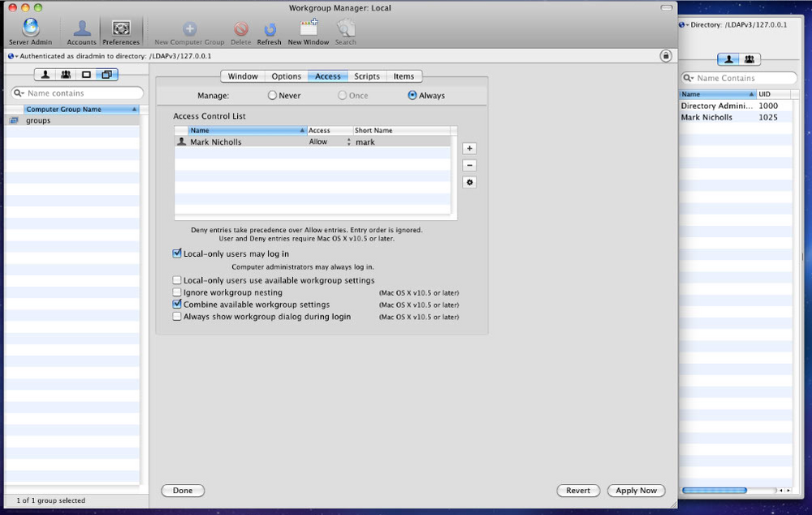Sort by Computer Group Name column
The width and height of the screenshot is (812, 515).
pyautogui.click(x=81, y=110)
